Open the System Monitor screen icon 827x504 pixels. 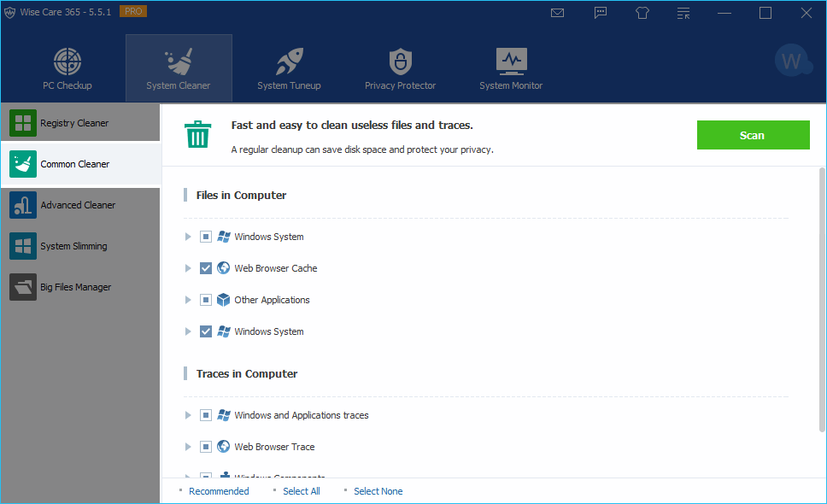(x=511, y=62)
